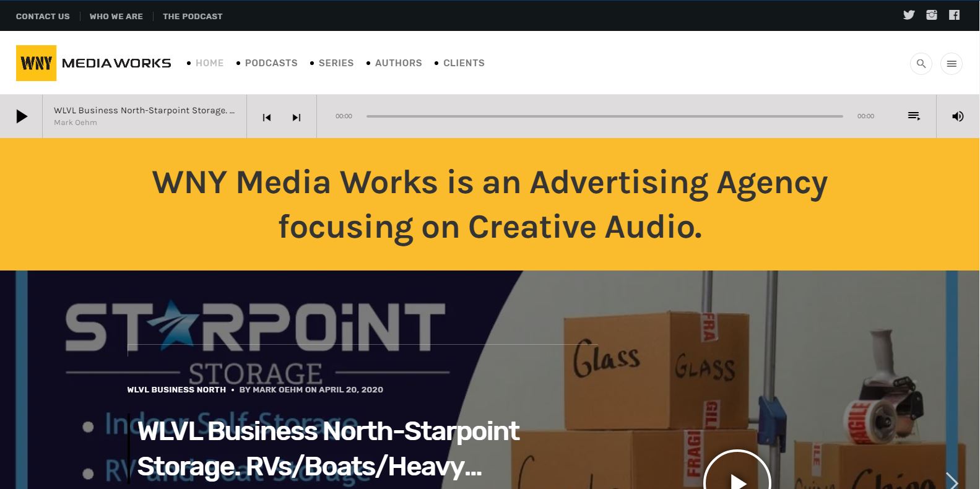The width and height of the screenshot is (980, 489).
Task: Select the Authors menu item
Action: click(x=398, y=63)
